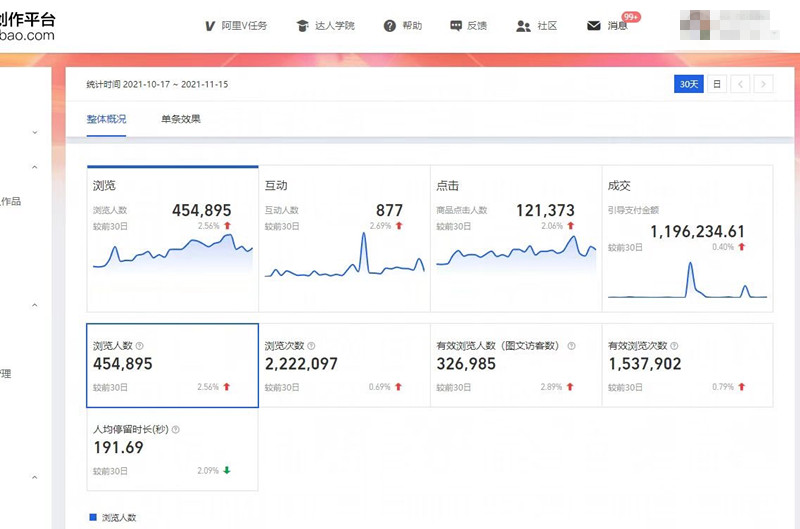Image resolution: width=800 pixels, height=529 pixels.
Task: Collapse the bottom sidebar section chevron
Action: 35,477
